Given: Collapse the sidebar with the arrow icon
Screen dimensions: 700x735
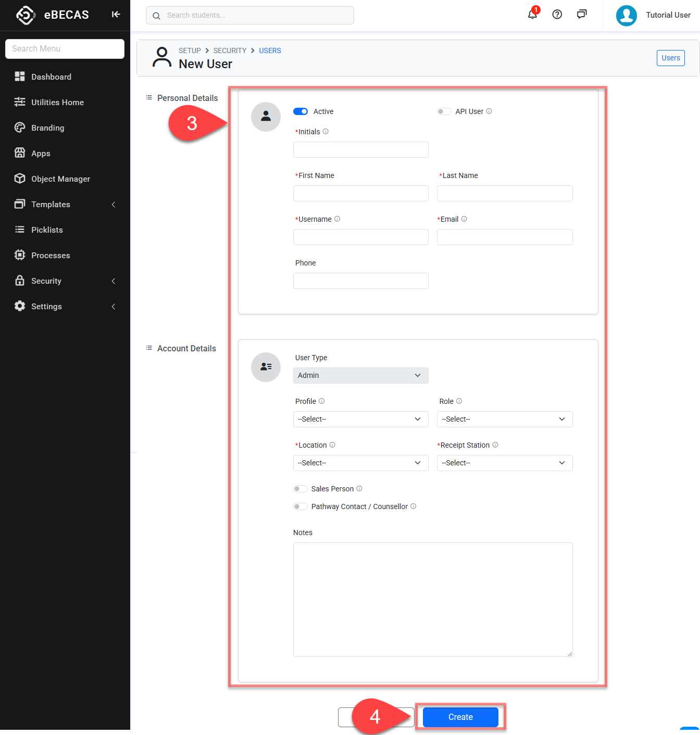Looking at the screenshot, I should pyautogui.click(x=116, y=15).
